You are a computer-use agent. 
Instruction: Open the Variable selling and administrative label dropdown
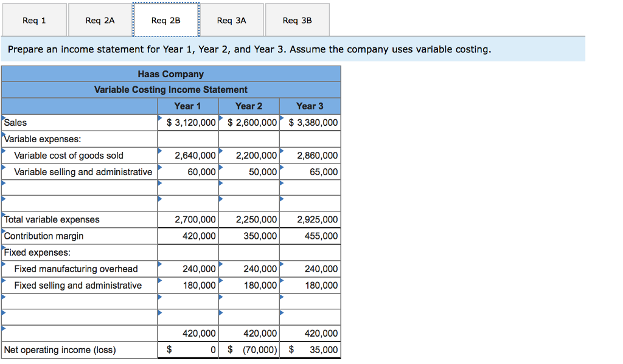coord(2,168)
